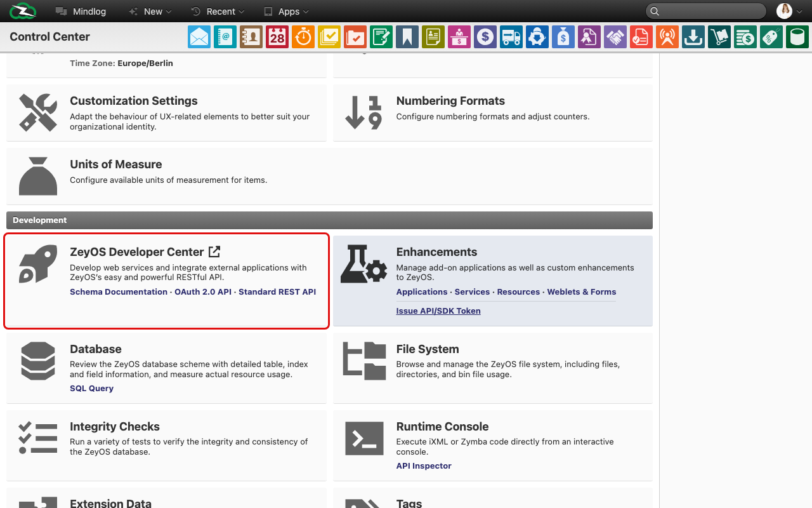The image size is (812, 508).
Task: Open OAuth 2.0 API link
Action: click(203, 292)
